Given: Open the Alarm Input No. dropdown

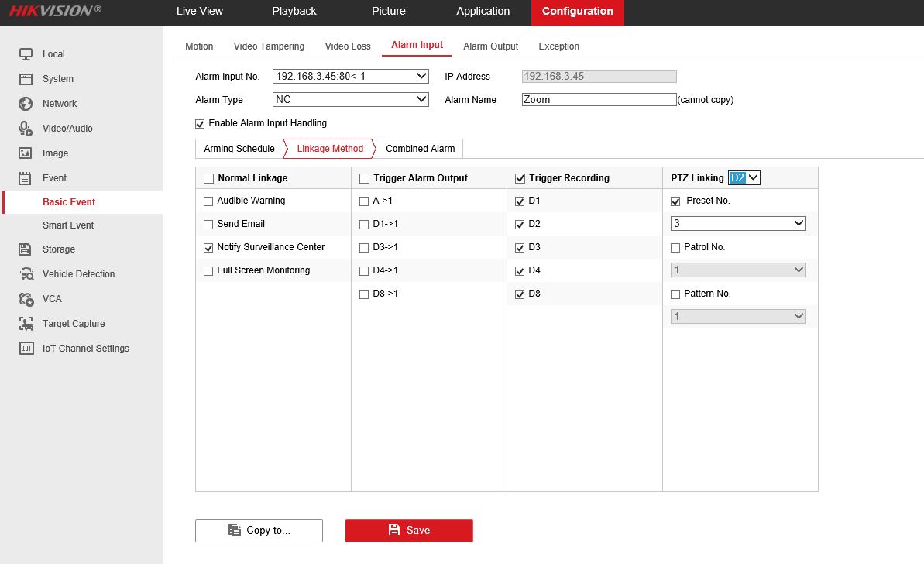Looking at the screenshot, I should point(351,76).
